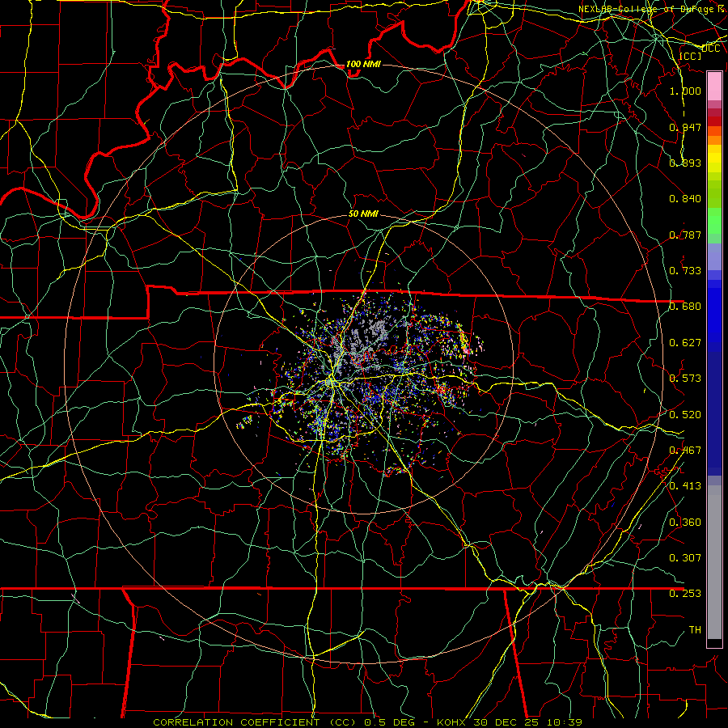The width and height of the screenshot is (728, 728).
Task: Click the [CC] legend heading
Action: 691,56
